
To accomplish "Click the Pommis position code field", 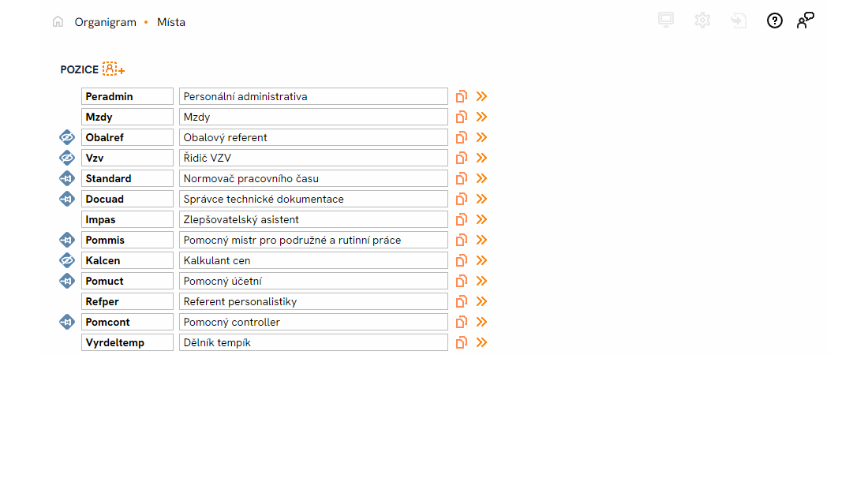I will pos(127,240).
